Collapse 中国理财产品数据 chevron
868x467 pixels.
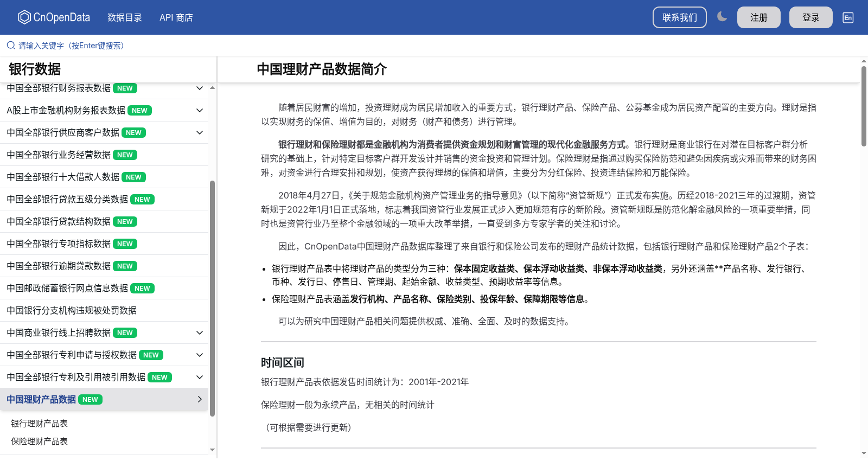coord(200,399)
